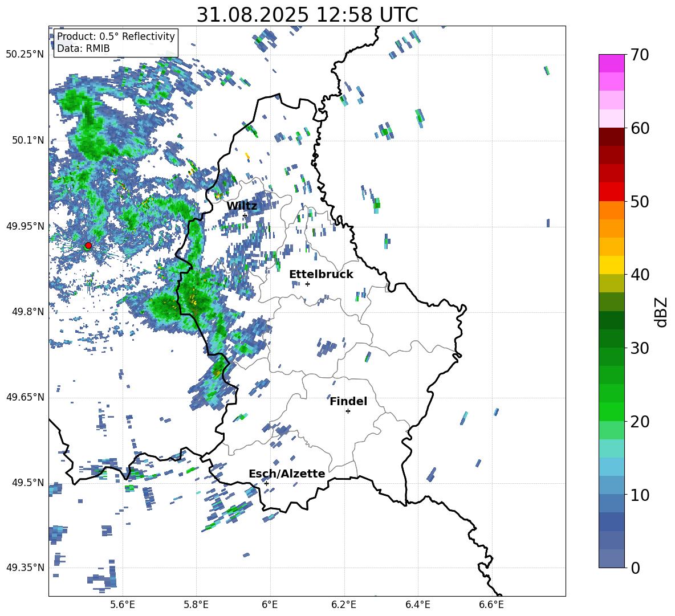675x616 pixels.
Task: Click the 49.35°N latitude label
Action: (x=25, y=568)
